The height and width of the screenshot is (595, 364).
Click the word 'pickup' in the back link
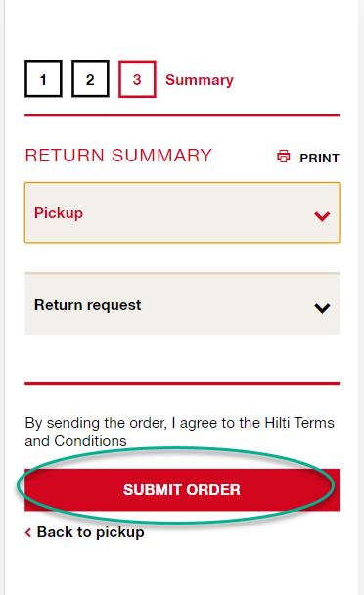[x=120, y=533]
